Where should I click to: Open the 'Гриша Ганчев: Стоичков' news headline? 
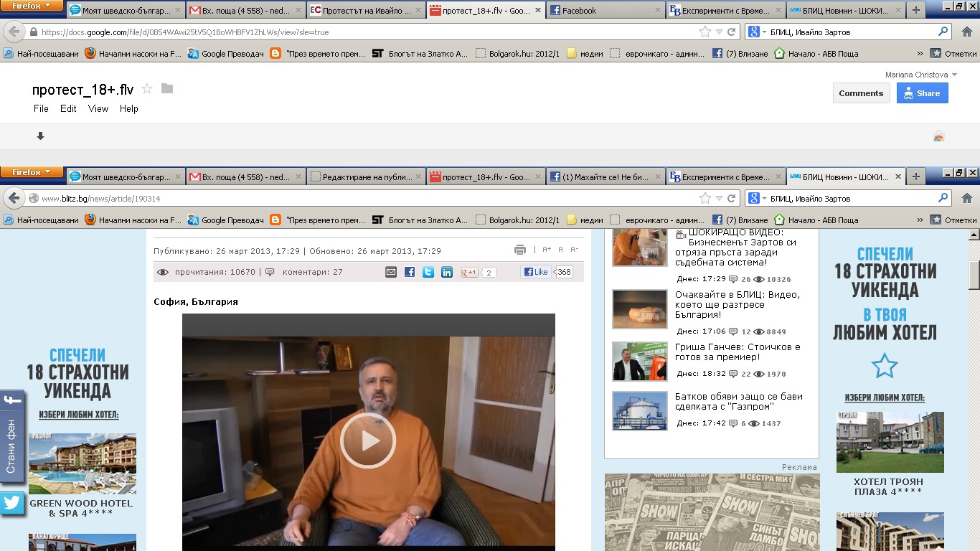pos(738,352)
